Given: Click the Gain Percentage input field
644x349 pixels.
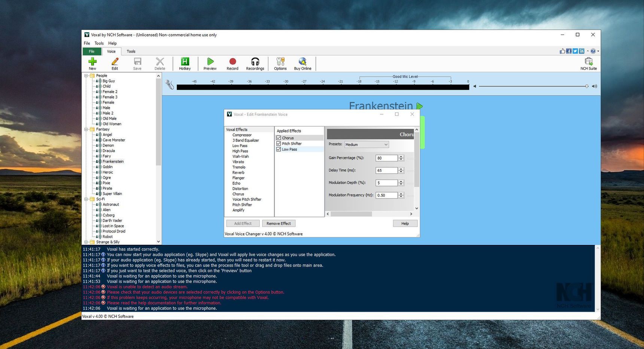Looking at the screenshot, I should pyautogui.click(x=386, y=158).
